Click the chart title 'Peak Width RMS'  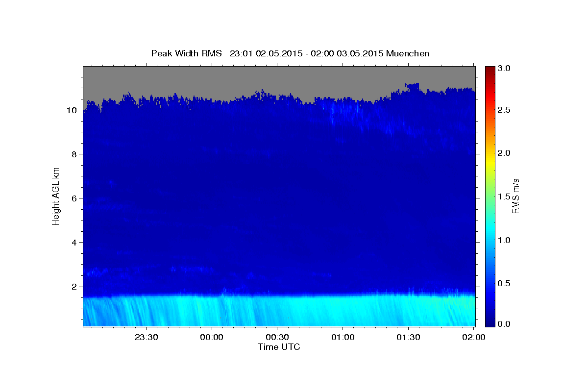pos(187,53)
